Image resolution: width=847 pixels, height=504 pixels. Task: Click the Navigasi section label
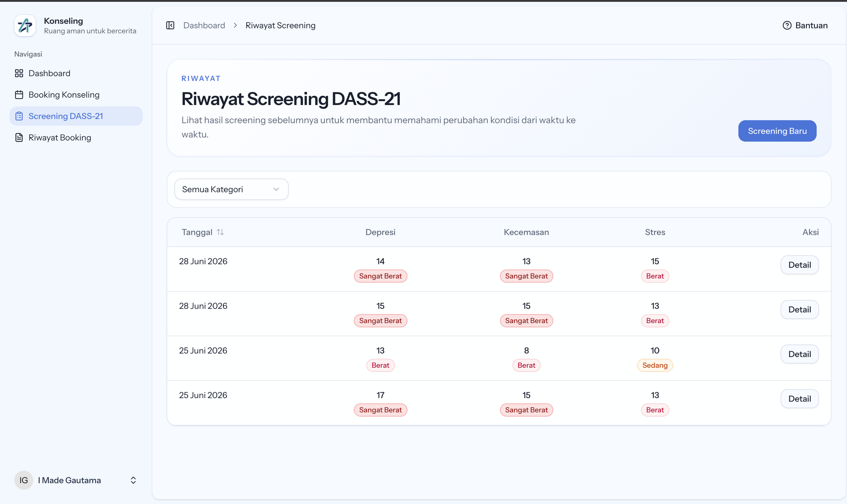(28, 54)
